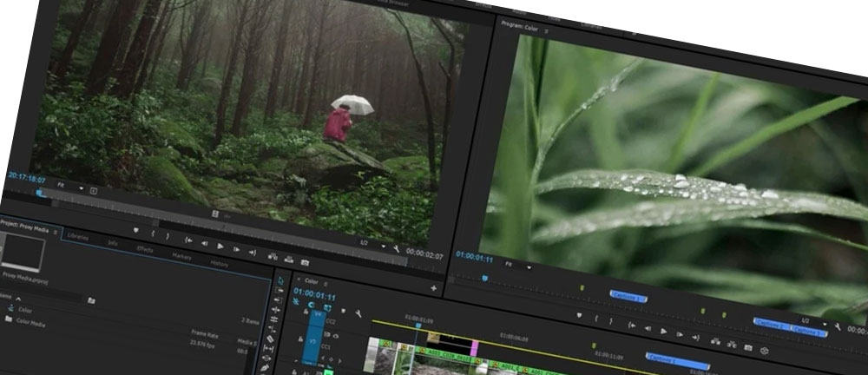The image size is (868, 375).
Task: Select the Pen tool
Action: (x=265, y=368)
